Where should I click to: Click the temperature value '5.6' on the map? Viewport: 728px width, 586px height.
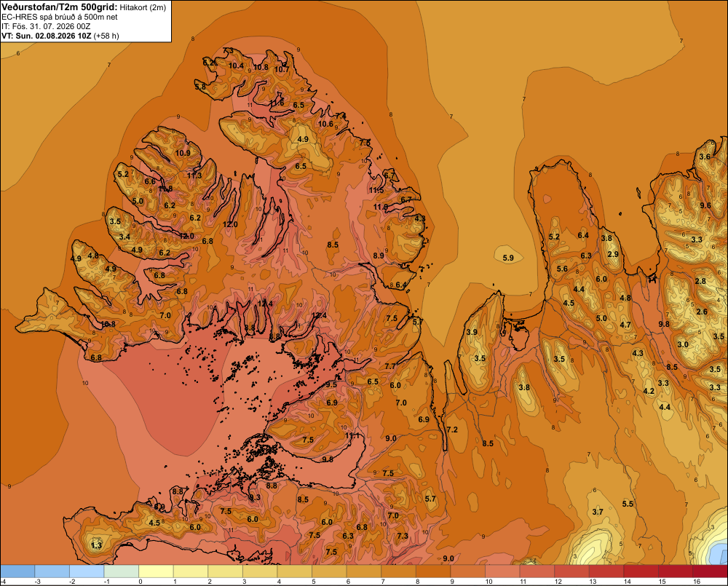(562, 269)
